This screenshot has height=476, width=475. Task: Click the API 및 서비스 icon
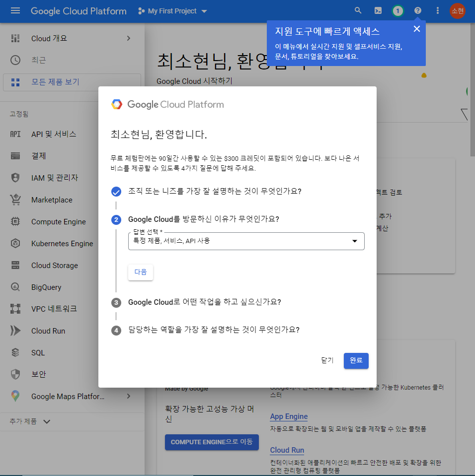15,134
